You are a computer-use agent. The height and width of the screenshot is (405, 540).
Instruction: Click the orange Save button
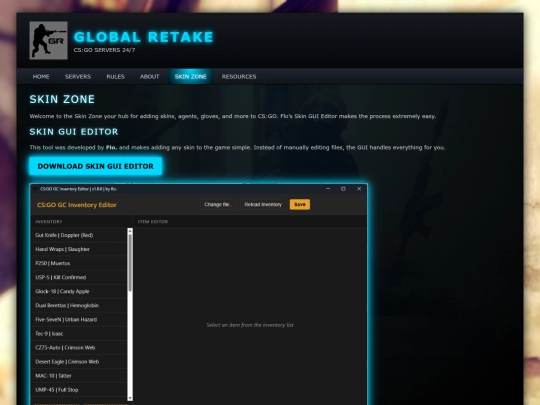pos(300,205)
